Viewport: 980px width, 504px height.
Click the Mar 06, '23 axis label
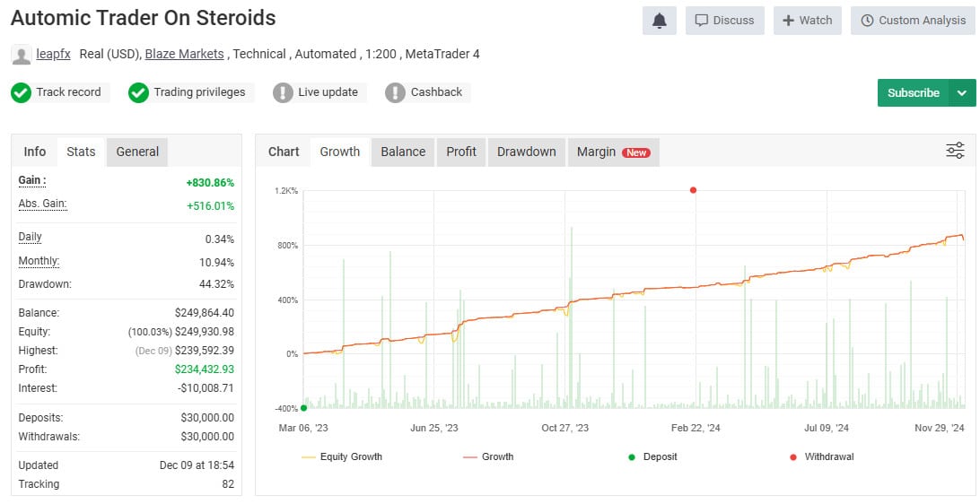303,428
